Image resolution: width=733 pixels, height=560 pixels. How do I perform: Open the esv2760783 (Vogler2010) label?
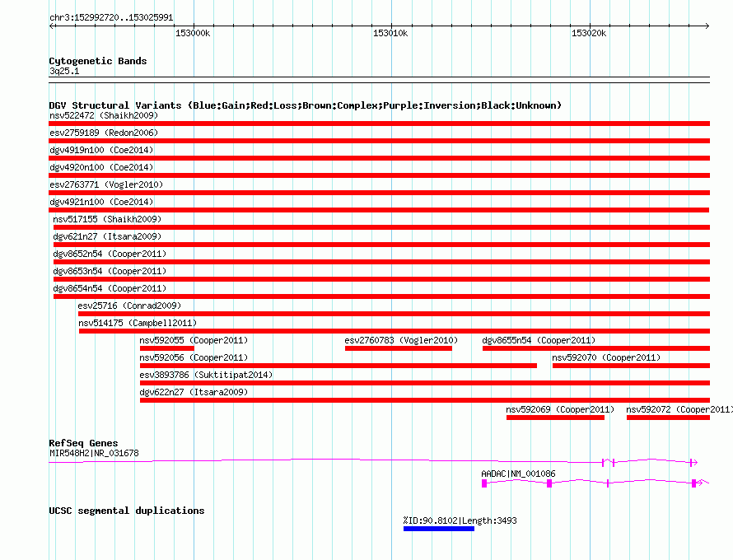point(401,340)
